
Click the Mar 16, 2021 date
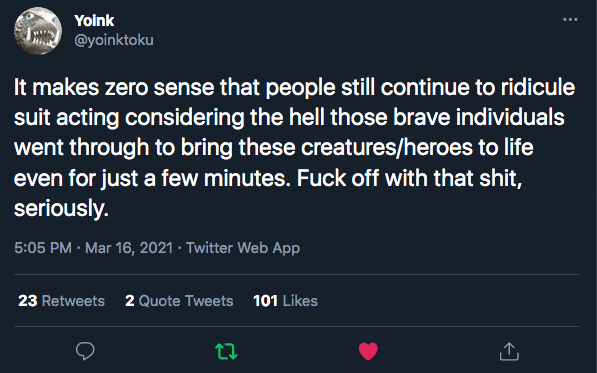[x=129, y=248]
